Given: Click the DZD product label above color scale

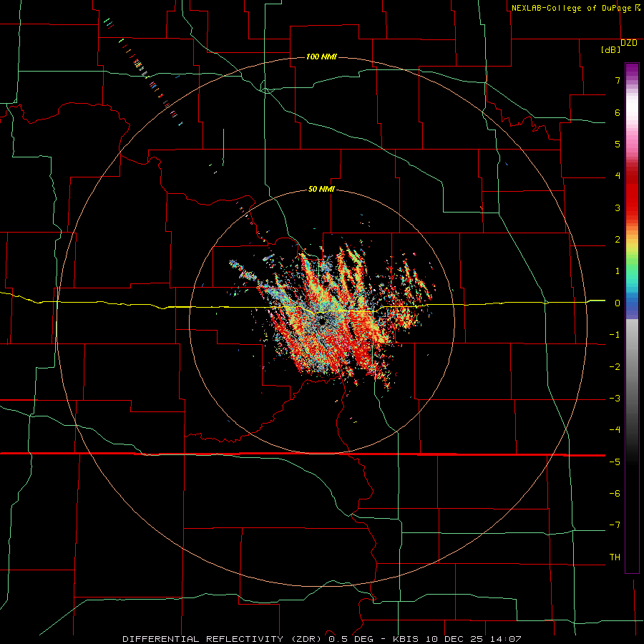Looking at the screenshot, I should click(x=629, y=43).
